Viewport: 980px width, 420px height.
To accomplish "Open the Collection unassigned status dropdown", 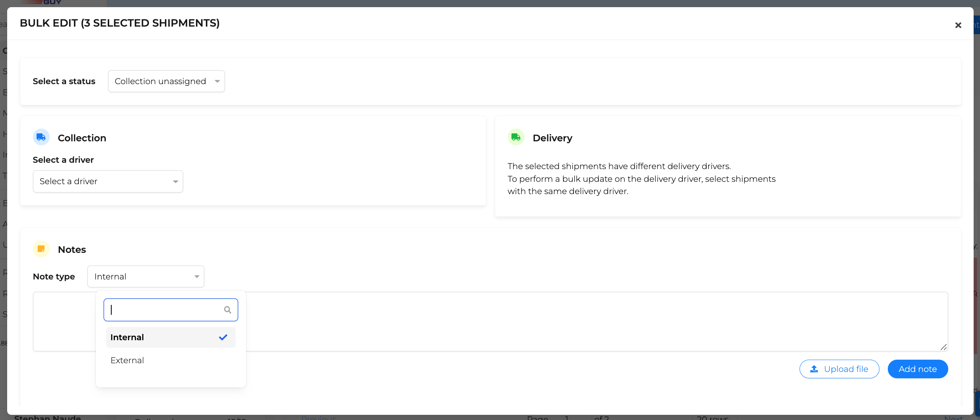I will [167, 81].
